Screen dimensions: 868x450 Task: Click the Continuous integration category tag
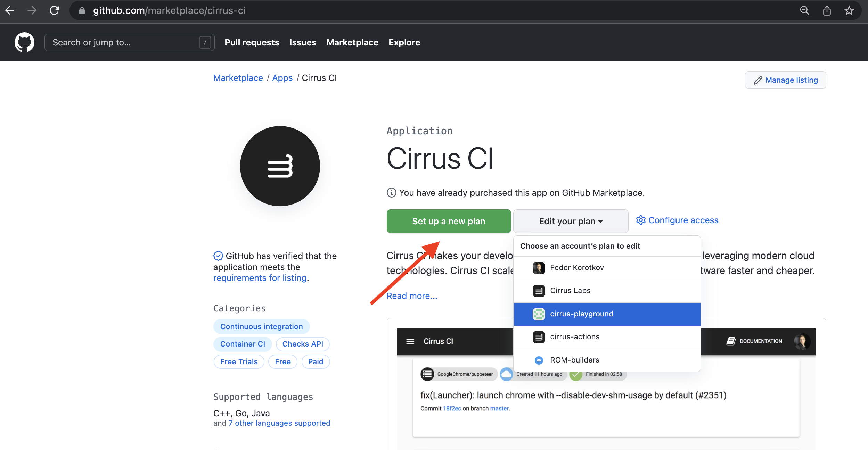261,326
